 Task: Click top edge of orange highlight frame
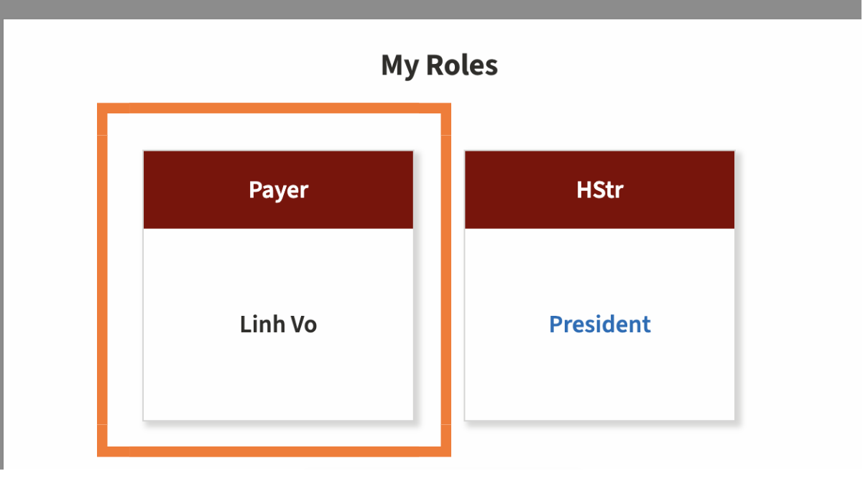point(274,108)
